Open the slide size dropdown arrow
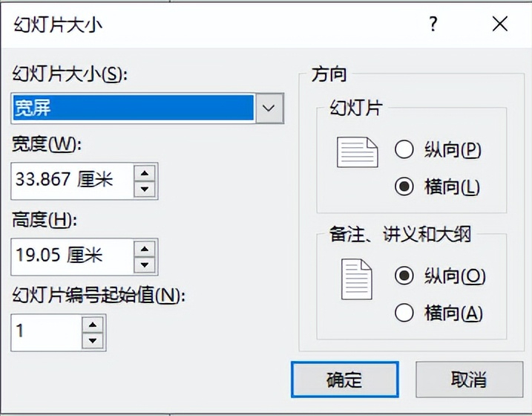532x416 pixels. pyautogui.click(x=269, y=108)
